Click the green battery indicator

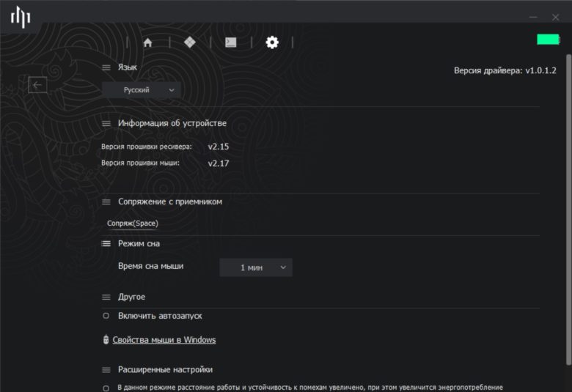pyautogui.click(x=549, y=40)
